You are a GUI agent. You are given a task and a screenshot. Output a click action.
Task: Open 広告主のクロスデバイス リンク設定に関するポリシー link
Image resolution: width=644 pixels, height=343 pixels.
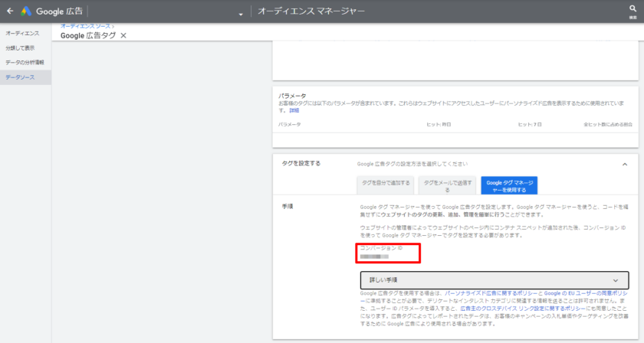(x=523, y=309)
